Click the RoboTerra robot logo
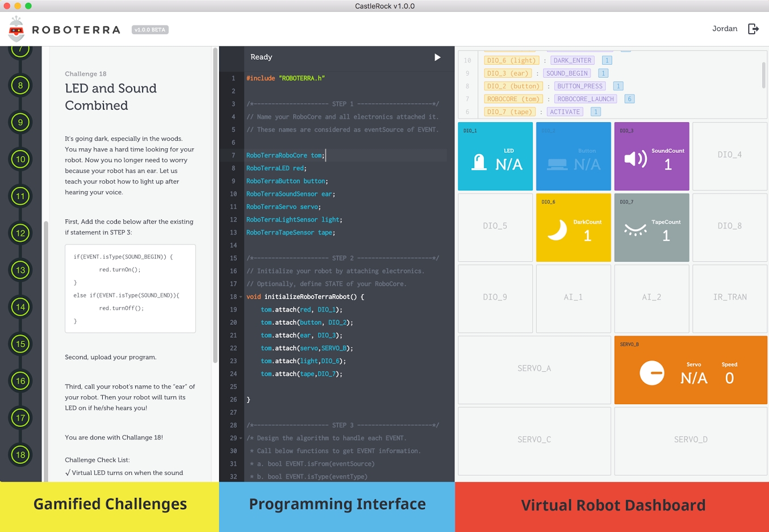769x532 pixels. coord(16,29)
